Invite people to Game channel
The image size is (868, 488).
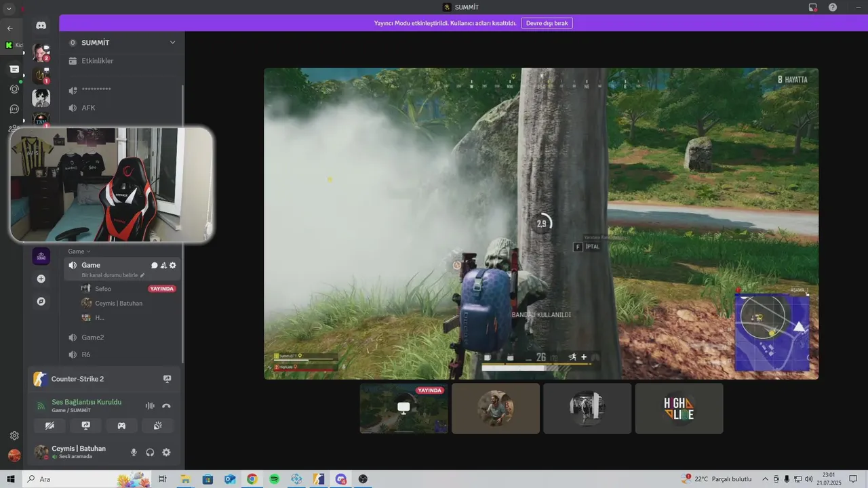(163, 266)
